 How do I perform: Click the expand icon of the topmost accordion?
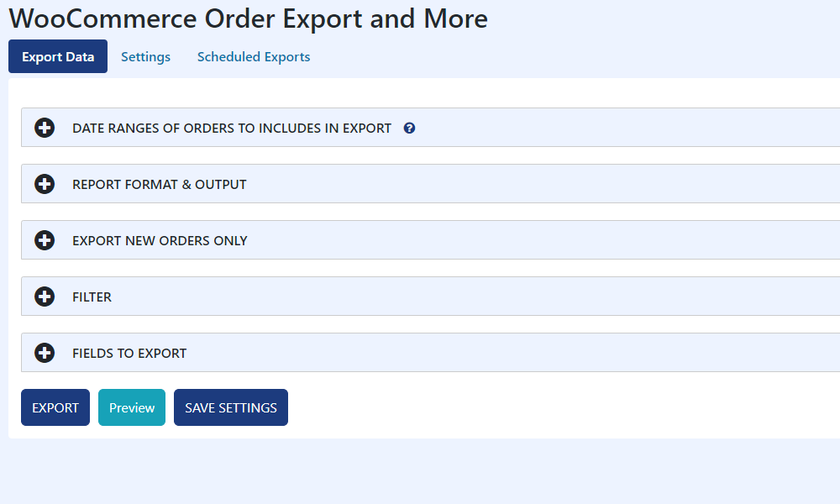click(x=44, y=128)
